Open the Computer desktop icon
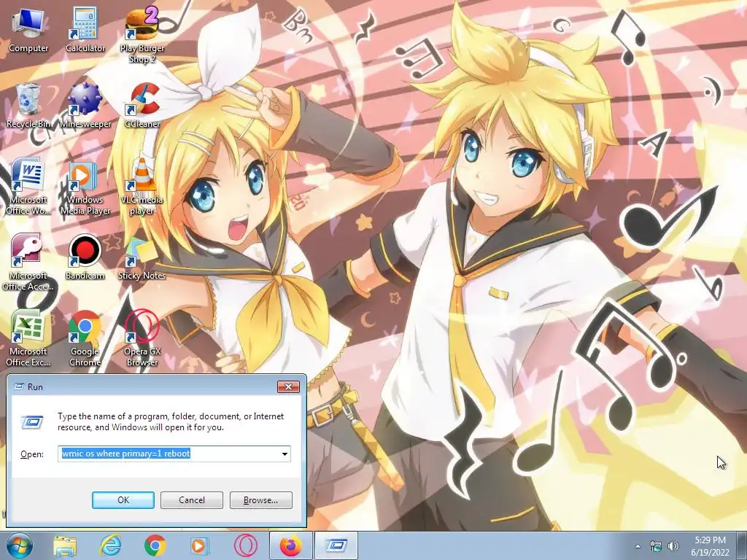 pos(28,31)
